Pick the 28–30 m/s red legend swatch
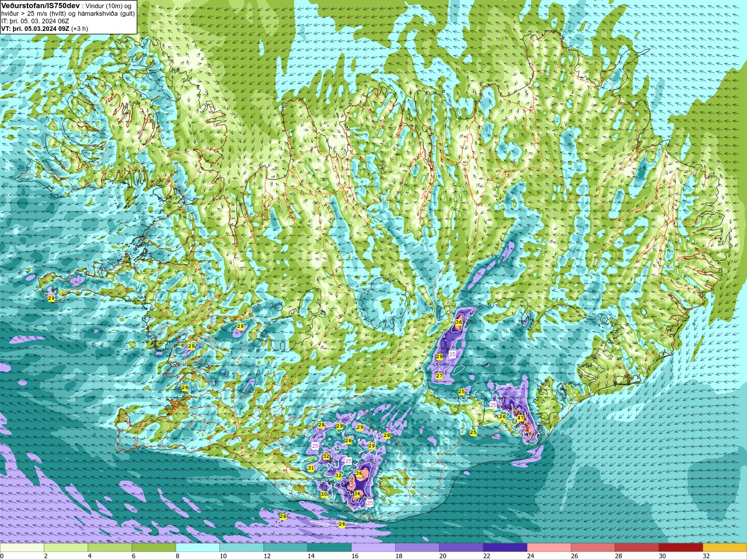 (637, 548)
